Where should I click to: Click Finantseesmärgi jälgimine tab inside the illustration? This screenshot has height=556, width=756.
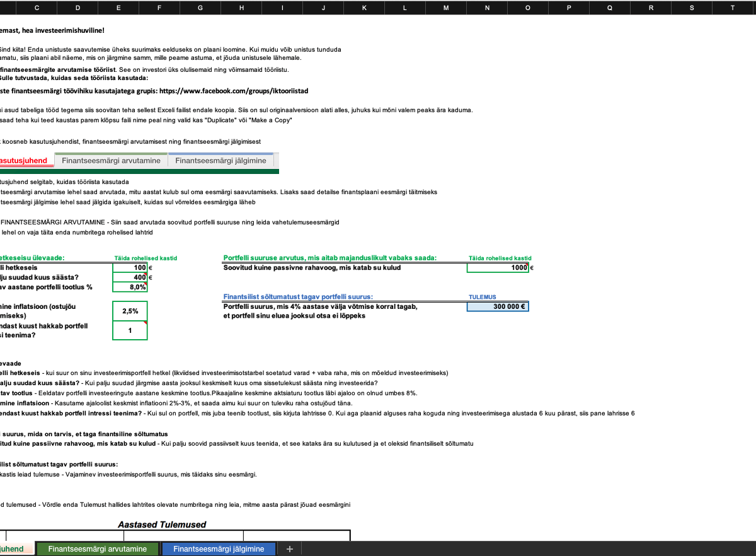[220, 161]
